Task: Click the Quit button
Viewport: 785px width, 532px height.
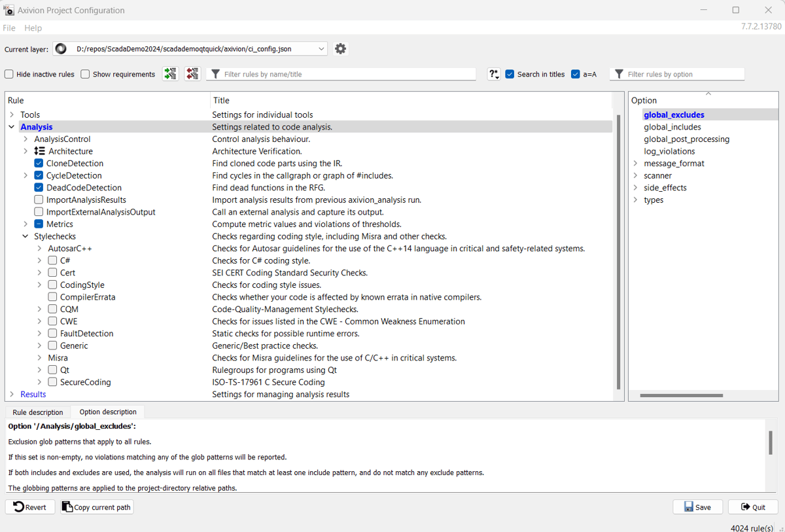Action: (x=753, y=507)
